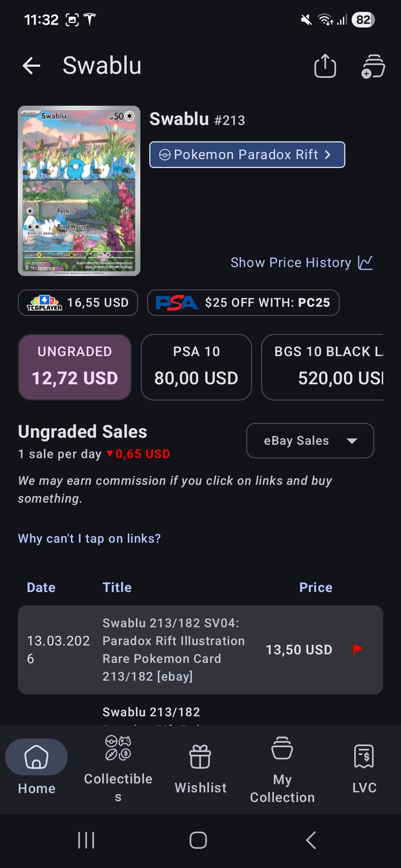
Task: View the Swablu card image thumbnail
Action: coord(79,191)
